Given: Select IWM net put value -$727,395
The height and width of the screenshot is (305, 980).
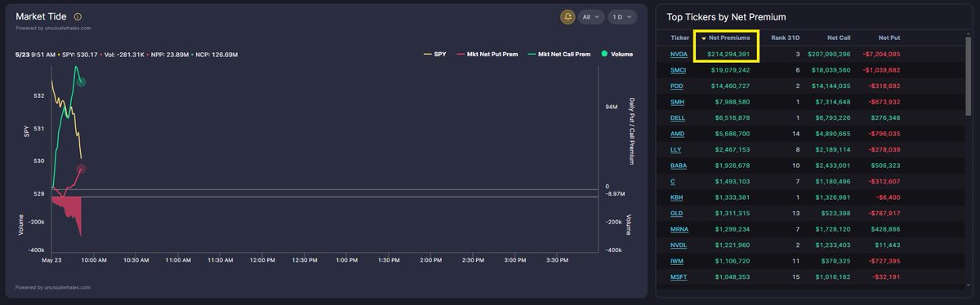Looking at the screenshot, I should click(884, 261).
